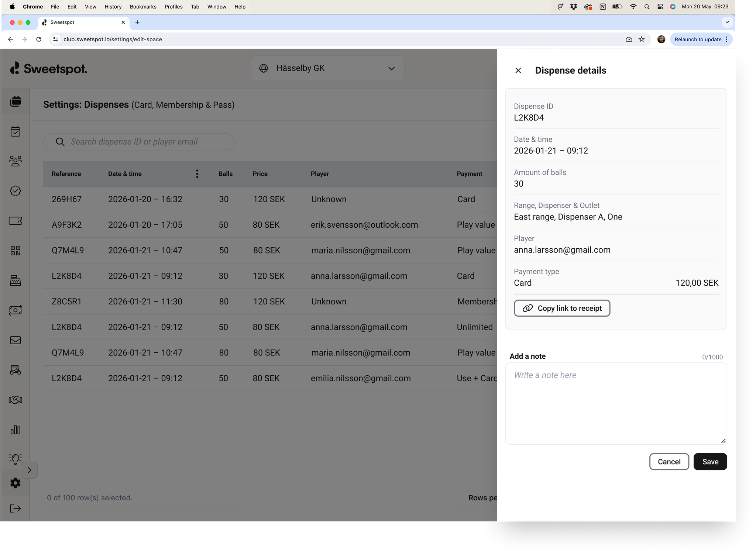
Task: Click the 2026-01-21 – 11:30 date cell
Action: pos(145,301)
